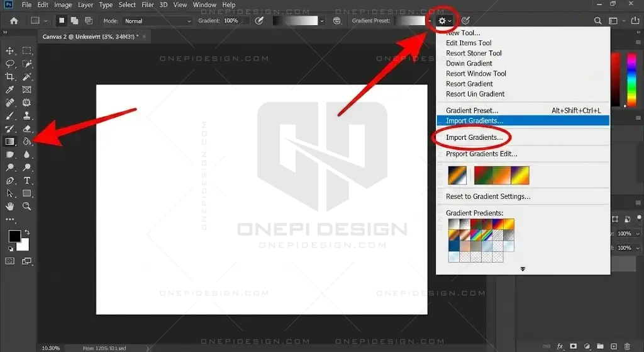Viewport: 644px width, 352px height.
Task: Pick the black foreground color swatch
Action: pyautogui.click(x=14, y=236)
